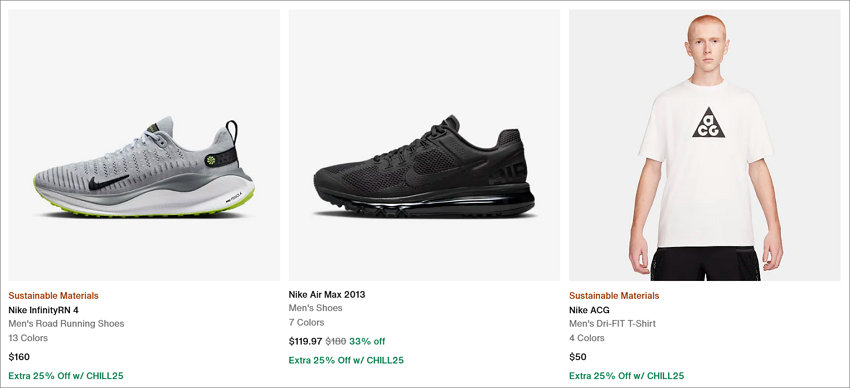Select the Men's Shoes subtitle
The width and height of the screenshot is (850, 388).
tap(315, 308)
